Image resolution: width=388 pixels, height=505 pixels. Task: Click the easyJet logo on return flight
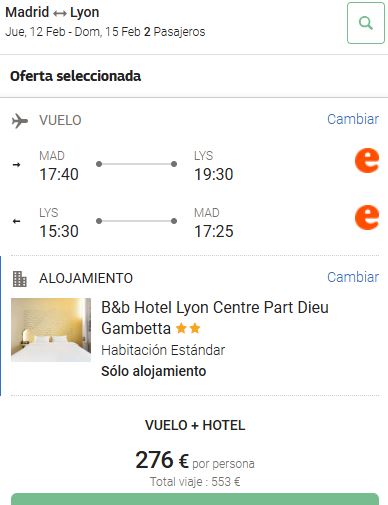[x=367, y=218]
